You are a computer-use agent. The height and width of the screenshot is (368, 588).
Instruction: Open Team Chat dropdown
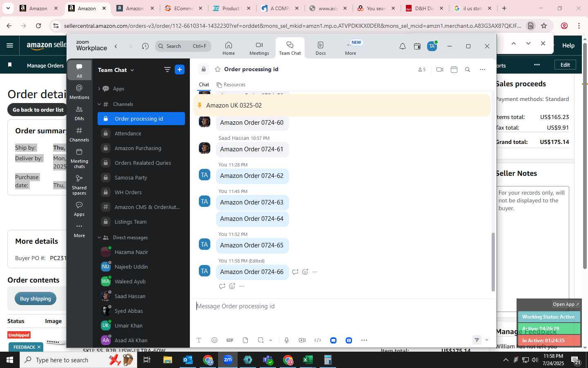point(116,70)
